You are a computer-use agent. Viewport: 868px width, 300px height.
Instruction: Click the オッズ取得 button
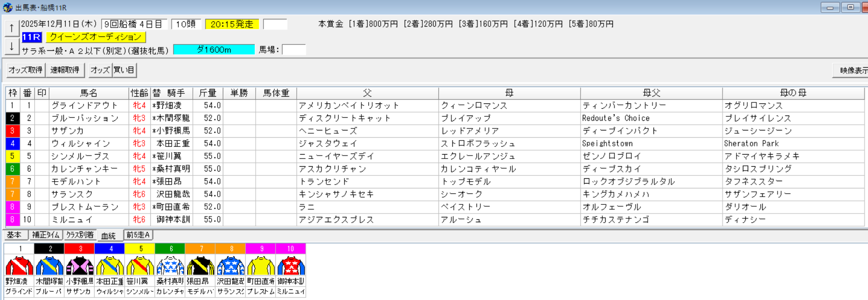point(26,70)
